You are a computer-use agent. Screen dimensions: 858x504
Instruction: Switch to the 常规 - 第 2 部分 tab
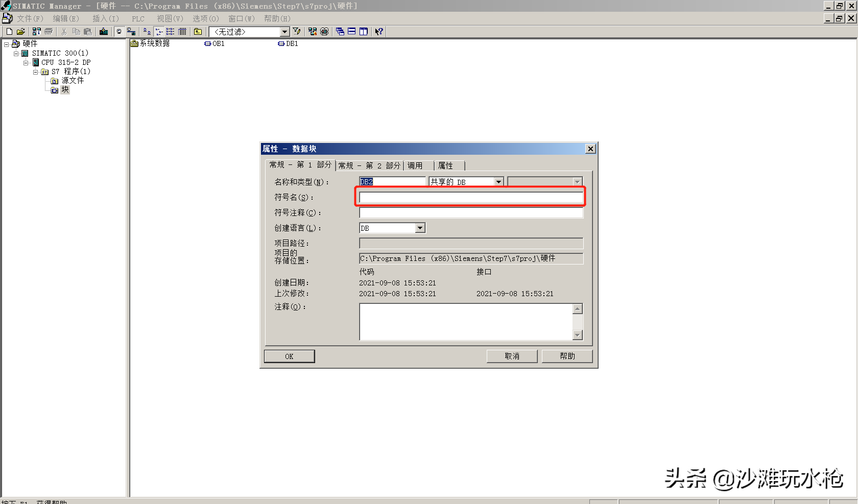click(x=369, y=165)
